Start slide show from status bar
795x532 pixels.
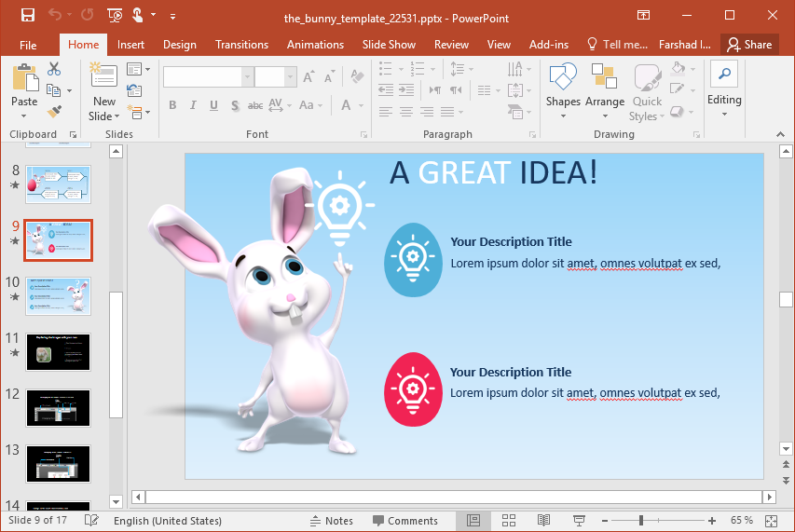tap(578, 521)
